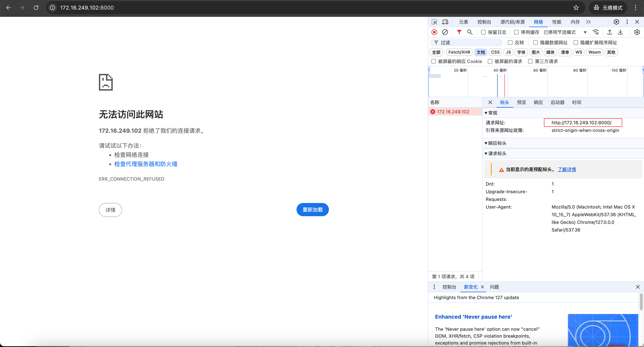The height and width of the screenshot is (347, 644).
Task: Open the drawer three-dot menu
Action: pos(434,287)
